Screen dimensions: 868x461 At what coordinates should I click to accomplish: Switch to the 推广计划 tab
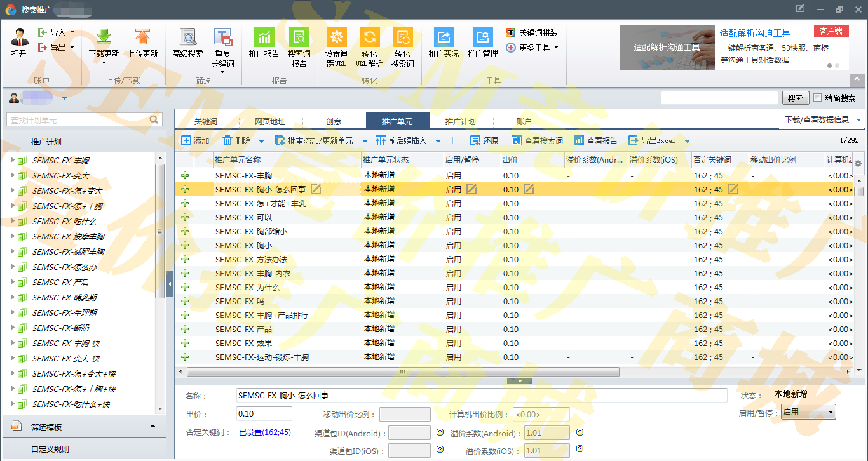point(460,122)
